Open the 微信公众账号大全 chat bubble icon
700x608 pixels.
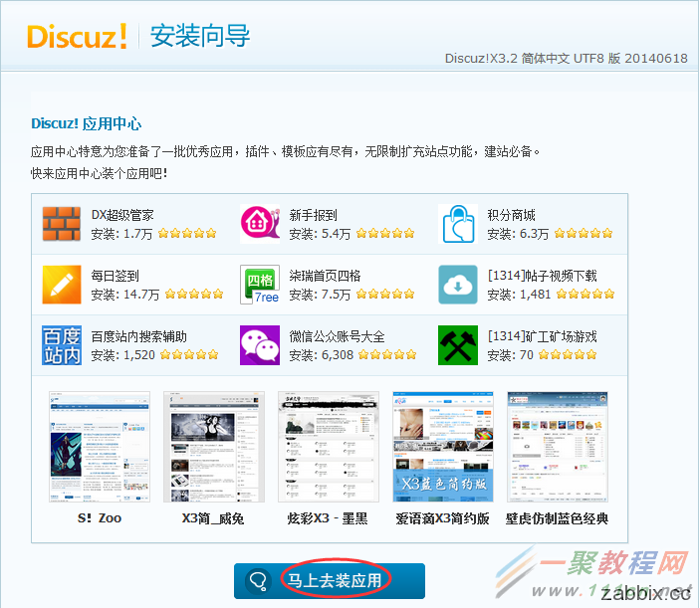260,345
